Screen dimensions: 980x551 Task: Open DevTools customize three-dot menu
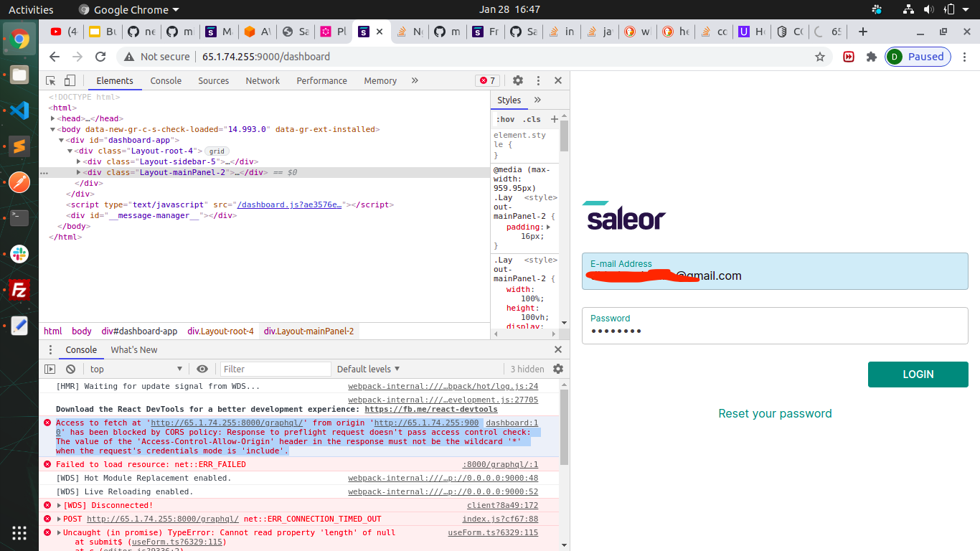[538, 80]
